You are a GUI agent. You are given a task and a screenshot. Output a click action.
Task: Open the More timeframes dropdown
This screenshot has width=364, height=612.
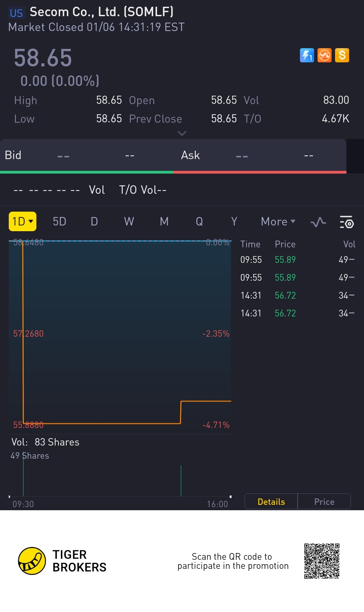coord(278,221)
